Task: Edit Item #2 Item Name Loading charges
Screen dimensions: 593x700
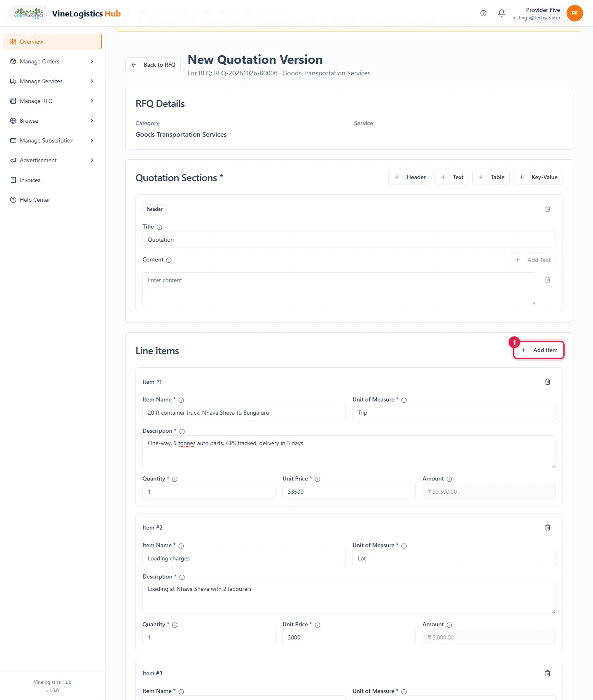Action: [244, 558]
